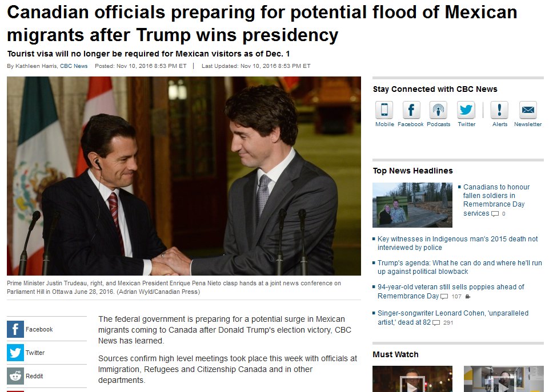Open the Mobile icon in Stay Connected
This screenshot has height=392, width=553.
384,110
